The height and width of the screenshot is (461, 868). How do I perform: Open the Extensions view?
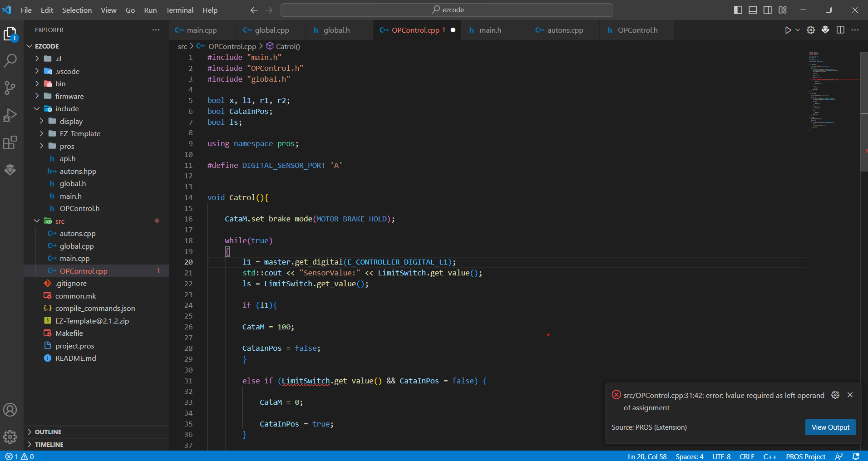[x=10, y=143]
